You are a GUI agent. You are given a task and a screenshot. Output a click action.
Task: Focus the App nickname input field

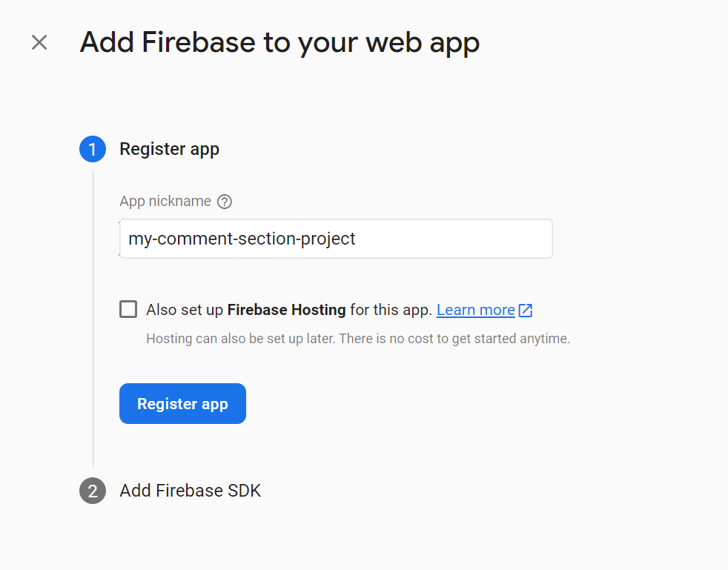(335, 239)
